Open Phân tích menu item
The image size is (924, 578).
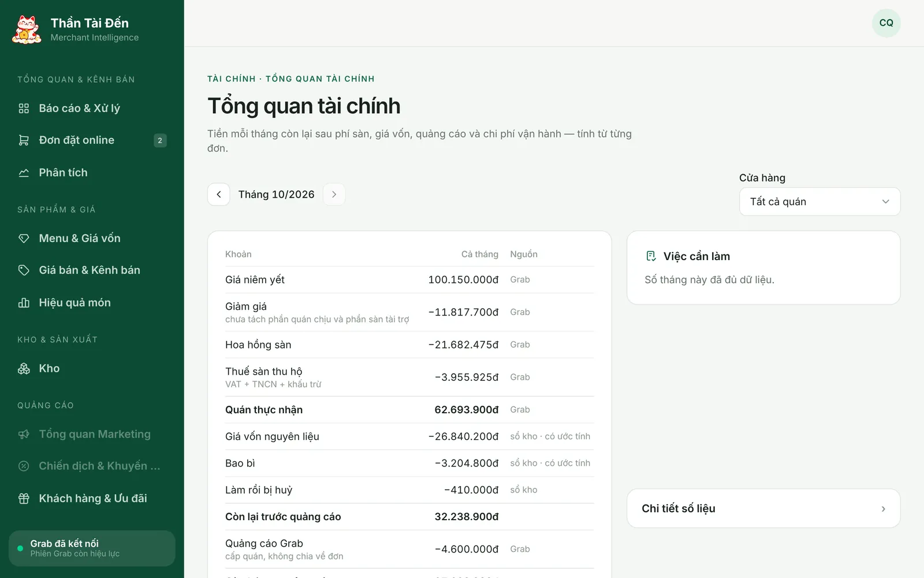click(92, 173)
